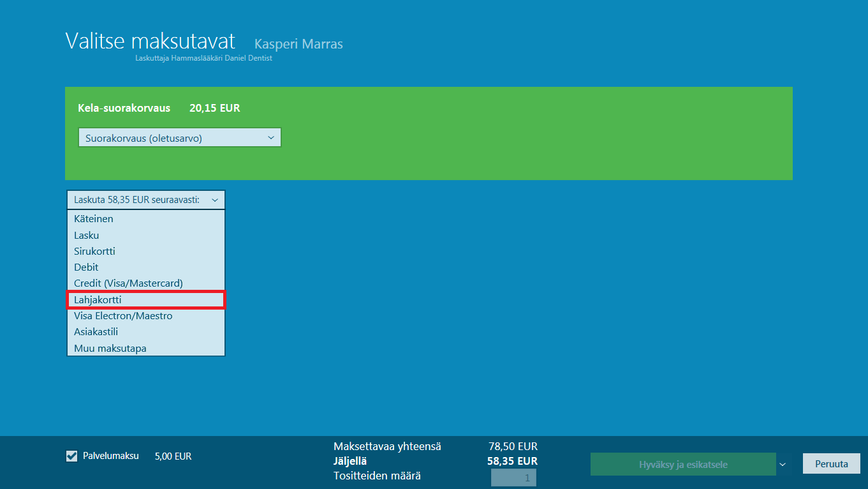Collapse the Laskuta 58,35 EUR seuraavasti dropdown
The height and width of the screenshot is (489, 868).
click(x=145, y=200)
